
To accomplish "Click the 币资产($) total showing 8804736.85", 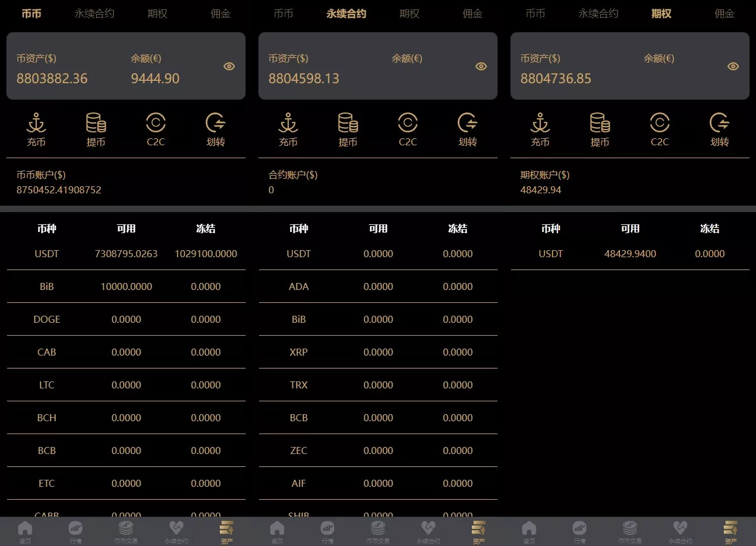I will [x=556, y=79].
